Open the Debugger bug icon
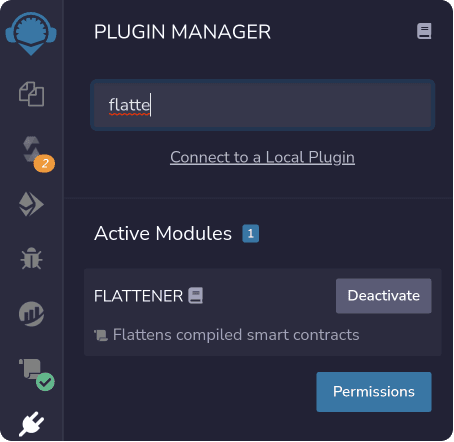The width and height of the screenshot is (454, 442). pos(31,258)
